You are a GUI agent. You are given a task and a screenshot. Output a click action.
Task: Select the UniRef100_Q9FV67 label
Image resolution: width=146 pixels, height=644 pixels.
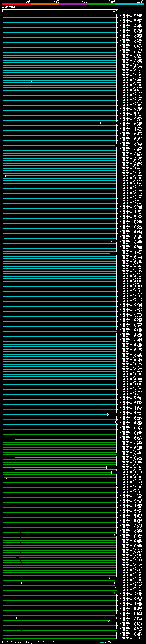click(131, 77)
